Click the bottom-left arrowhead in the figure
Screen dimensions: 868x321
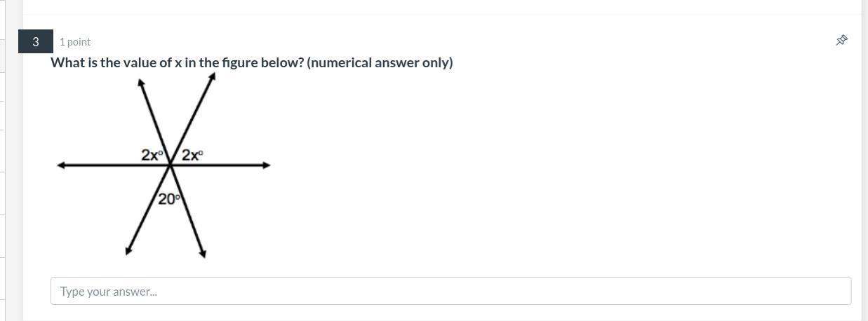(128, 251)
